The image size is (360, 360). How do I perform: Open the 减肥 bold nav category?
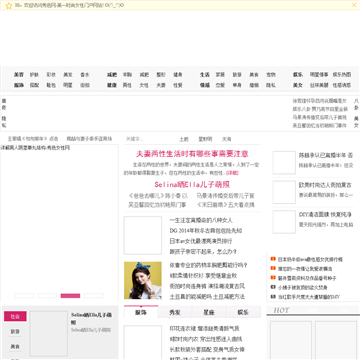[112, 75]
